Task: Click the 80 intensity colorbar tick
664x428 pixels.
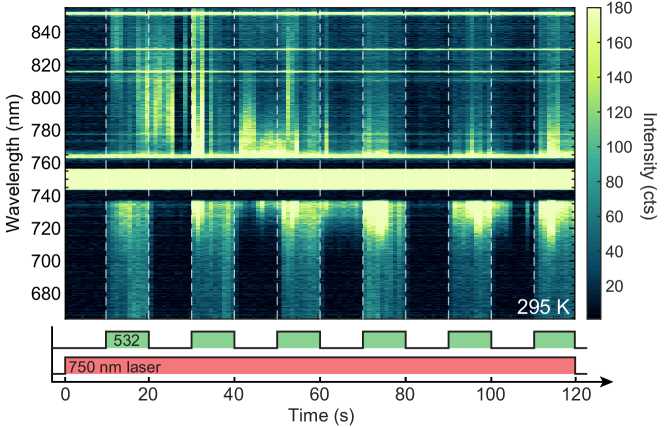Action: (614, 182)
